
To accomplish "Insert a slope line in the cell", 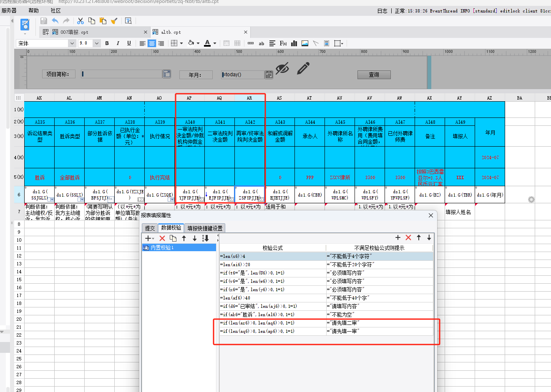I will pos(316,43).
